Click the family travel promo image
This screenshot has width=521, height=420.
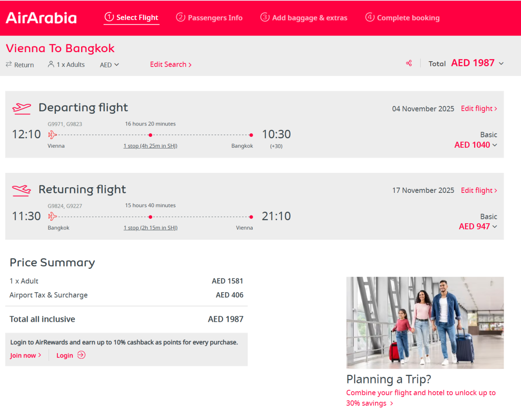[425, 323]
